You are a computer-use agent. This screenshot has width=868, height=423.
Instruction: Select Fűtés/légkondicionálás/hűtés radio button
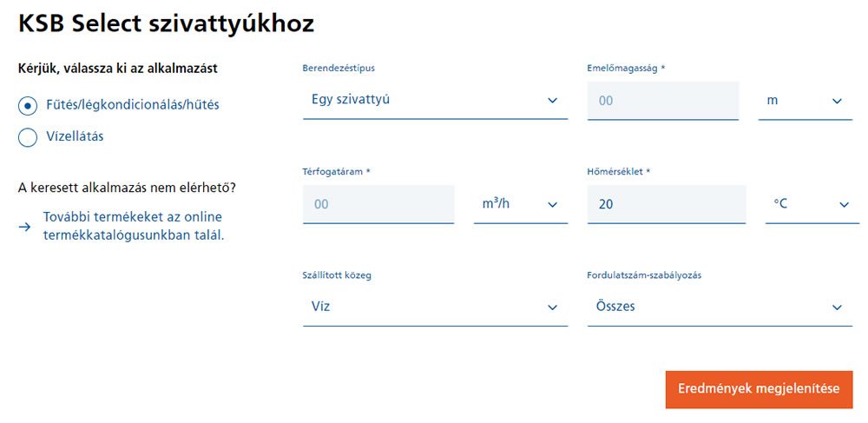(28, 105)
